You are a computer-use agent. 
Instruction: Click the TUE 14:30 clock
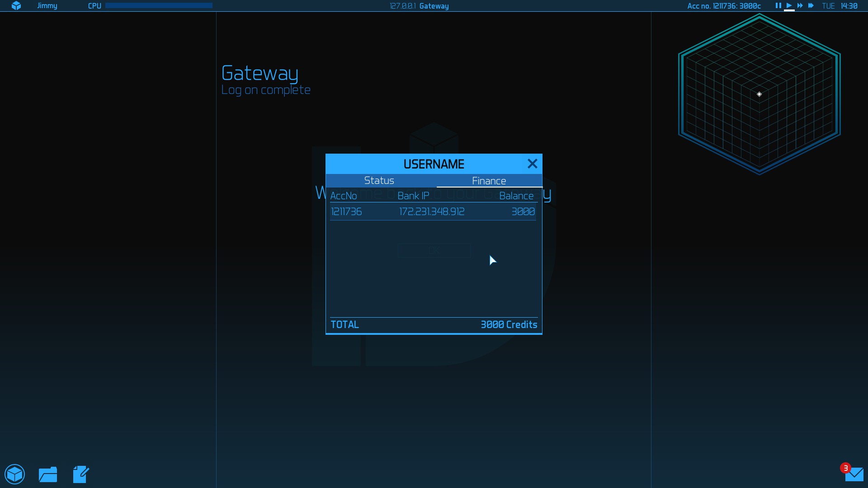[x=840, y=6]
